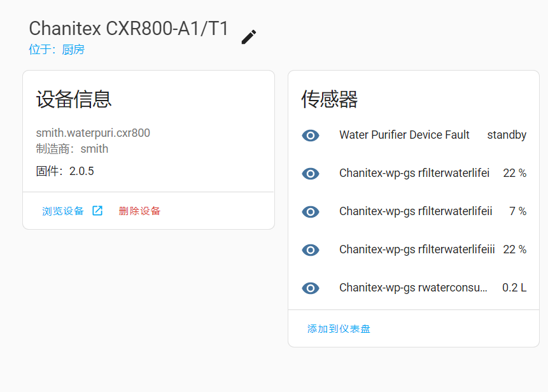This screenshot has width=548, height=392.
Task: Click the Chanitex CXR800-A1/T1 title
Action: (129, 28)
